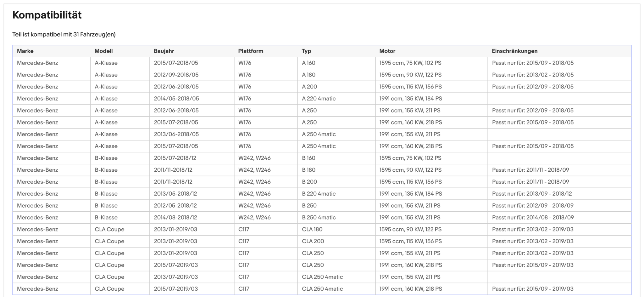The image size is (644, 297).
Task: Click 'A 250' in the 155 KW, 2012/06 row
Action: click(x=309, y=111)
